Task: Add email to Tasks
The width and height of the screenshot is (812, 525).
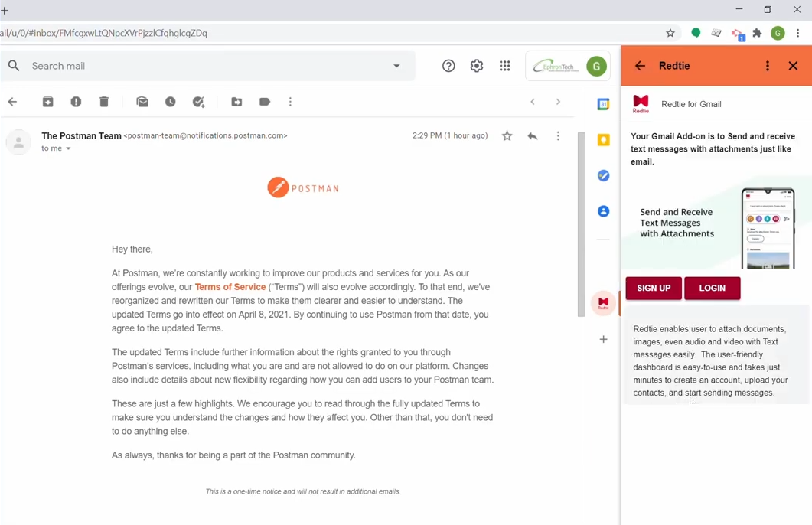Action: point(198,102)
